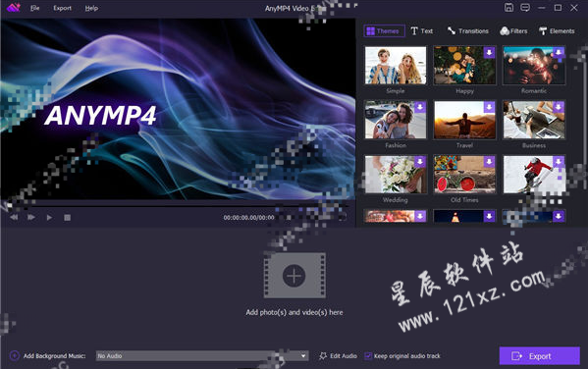Click the Add Background Music plus icon
The height and width of the screenshot is (369, 588).
tap(15, 355)
